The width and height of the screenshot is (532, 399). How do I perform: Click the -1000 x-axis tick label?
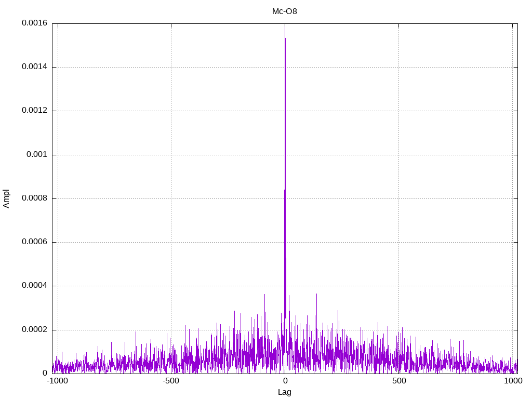point(57,381)
